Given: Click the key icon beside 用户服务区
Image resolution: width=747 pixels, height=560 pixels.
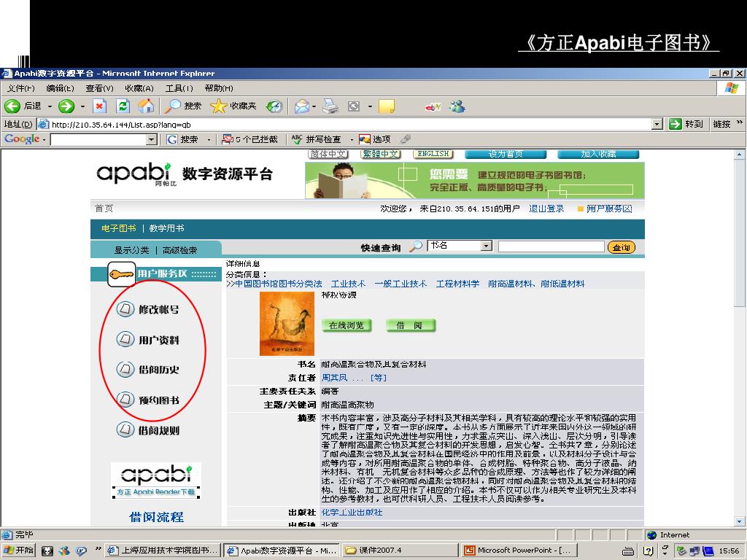Looking at the screenshot, I should (121, 274).
